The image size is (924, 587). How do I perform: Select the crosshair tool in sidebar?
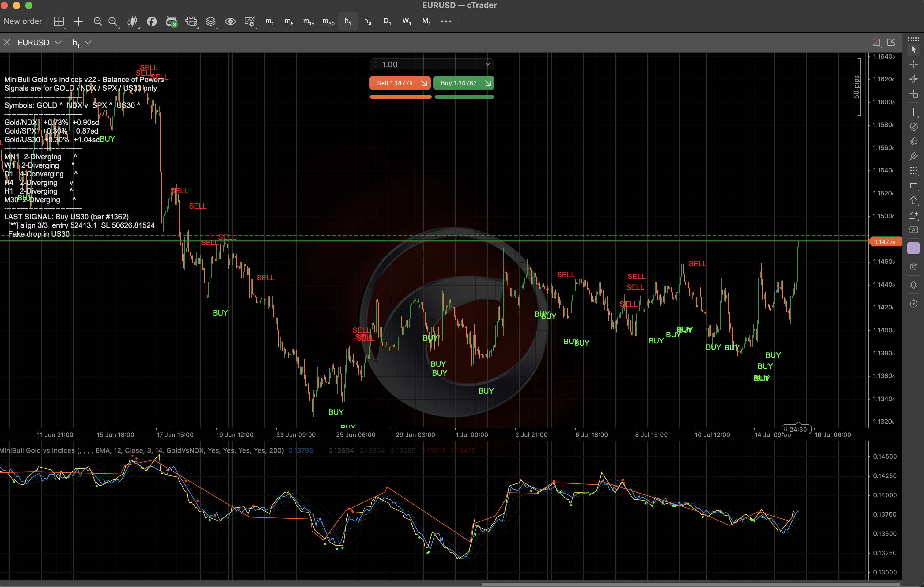(914, 64)
